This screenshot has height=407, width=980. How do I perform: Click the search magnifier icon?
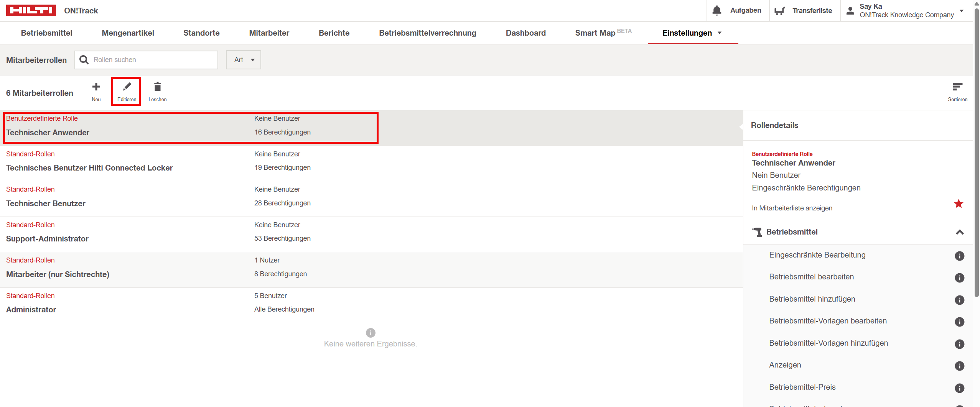84,60
